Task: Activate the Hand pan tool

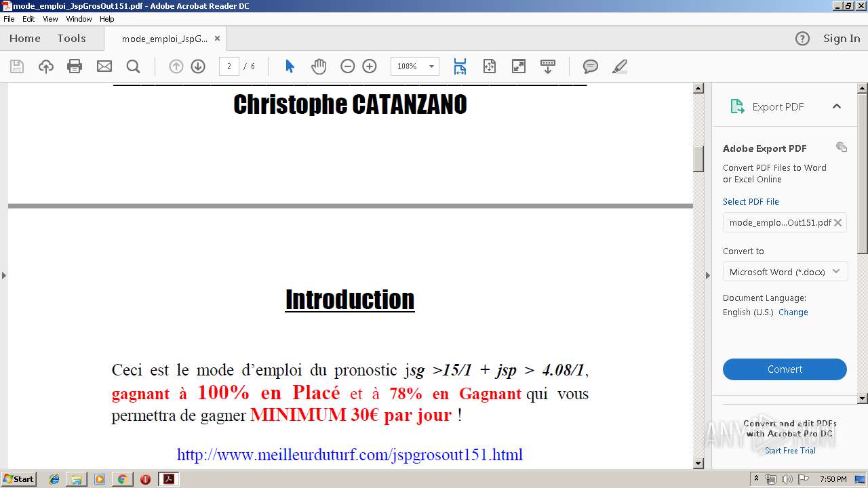Action: click(x=319, y=66)
